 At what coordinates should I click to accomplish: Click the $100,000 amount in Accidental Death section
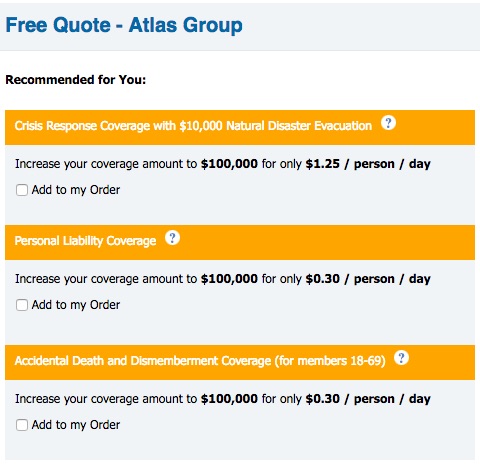(229, 399)
